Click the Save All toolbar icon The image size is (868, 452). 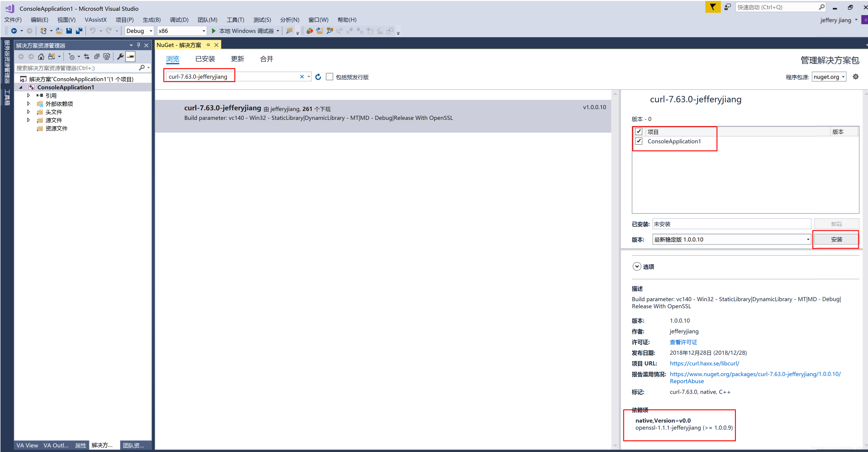tap(79, 31)
